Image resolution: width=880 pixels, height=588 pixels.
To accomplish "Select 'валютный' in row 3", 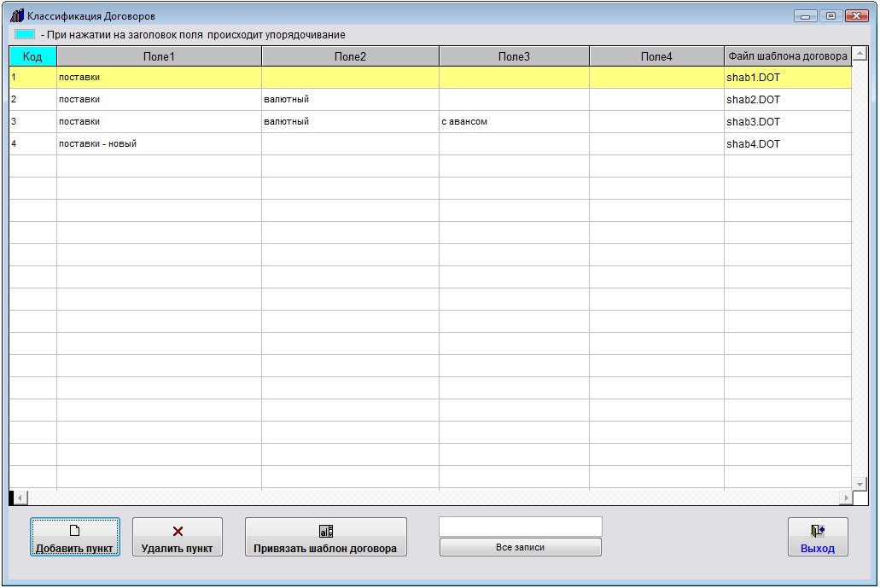I will [x=350, y=122].
